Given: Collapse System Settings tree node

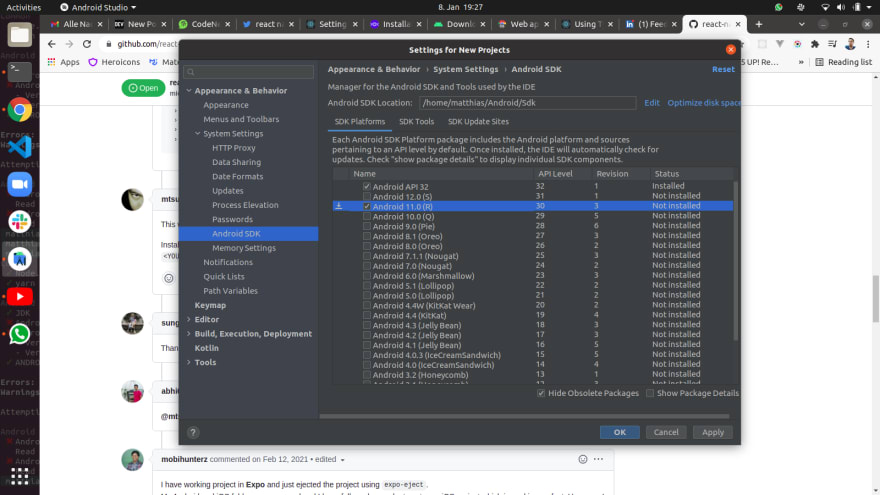Looking at the screenshot, I should [198, 134].
